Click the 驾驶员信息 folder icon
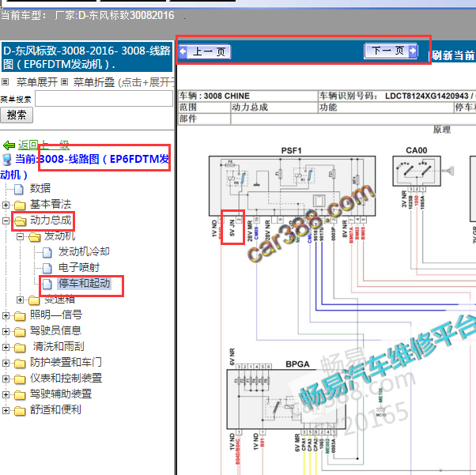Image resolution: width=476 pixels, height=475 pixels. [x=20, y=332]
